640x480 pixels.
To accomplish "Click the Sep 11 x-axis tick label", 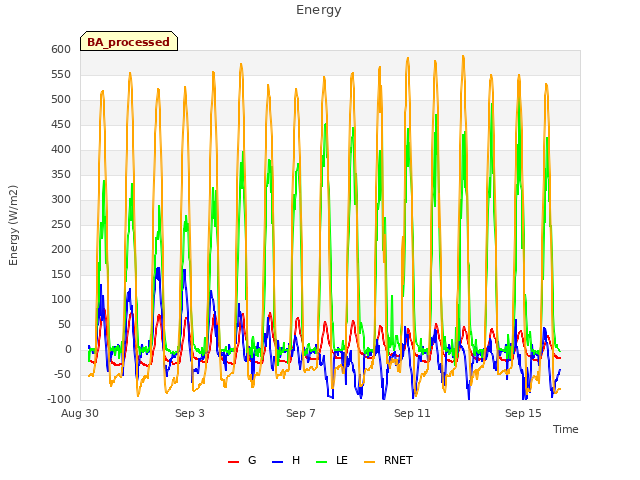I will (412, 413).
